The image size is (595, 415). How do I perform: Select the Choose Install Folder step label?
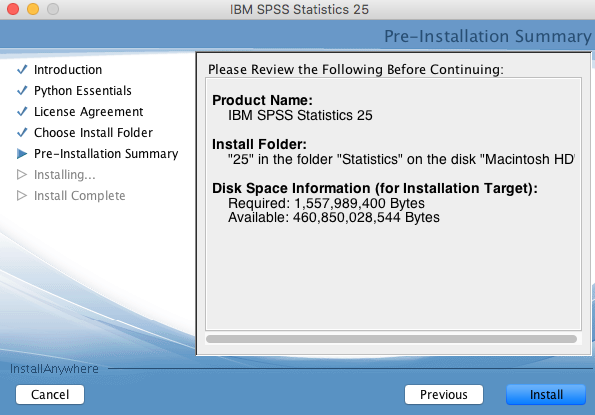[93, 132]
